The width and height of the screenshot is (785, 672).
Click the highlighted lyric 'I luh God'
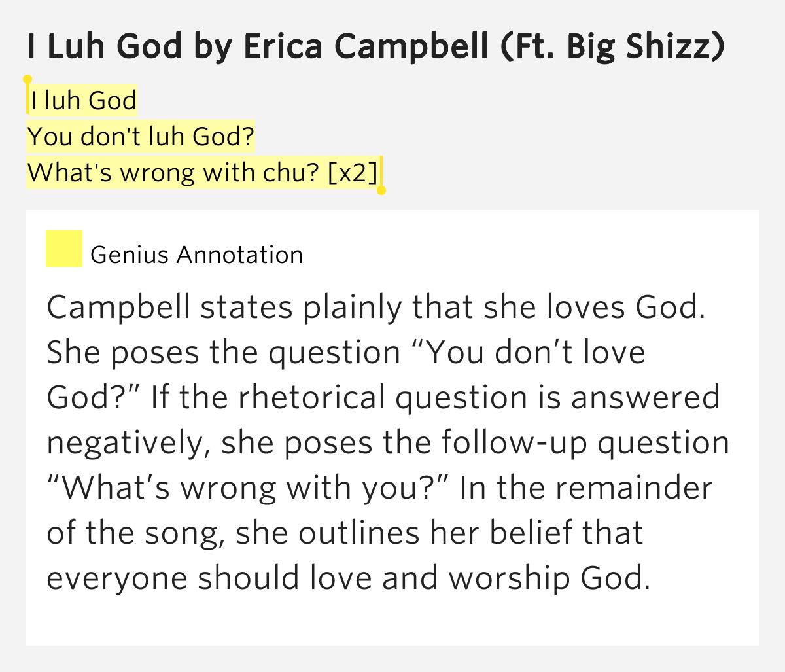[83, 101]
